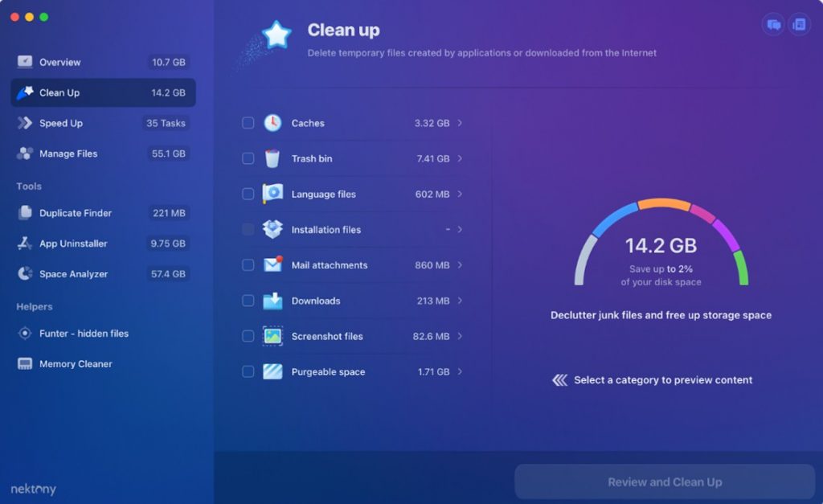
Task: Select the Caches category icon
Action: point(272,123)
